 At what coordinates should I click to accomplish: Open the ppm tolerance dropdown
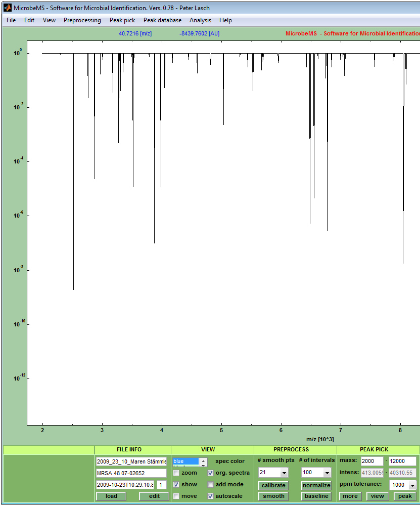coord(412,485)
